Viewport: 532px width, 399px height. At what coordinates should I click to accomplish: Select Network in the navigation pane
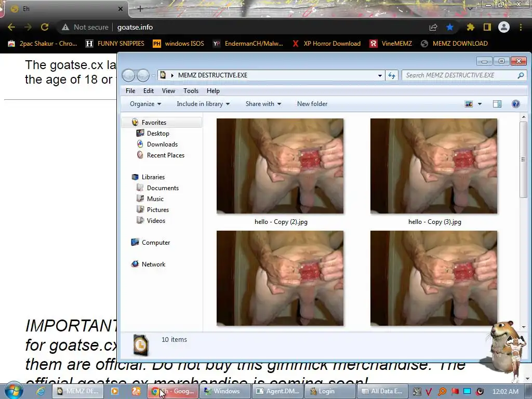point(153,264)
